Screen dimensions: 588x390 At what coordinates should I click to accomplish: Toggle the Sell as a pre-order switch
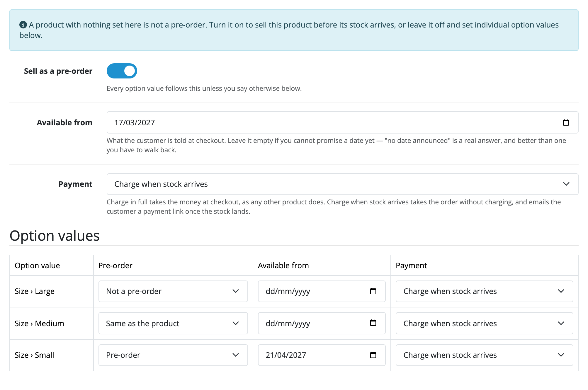tap(122, 71)
